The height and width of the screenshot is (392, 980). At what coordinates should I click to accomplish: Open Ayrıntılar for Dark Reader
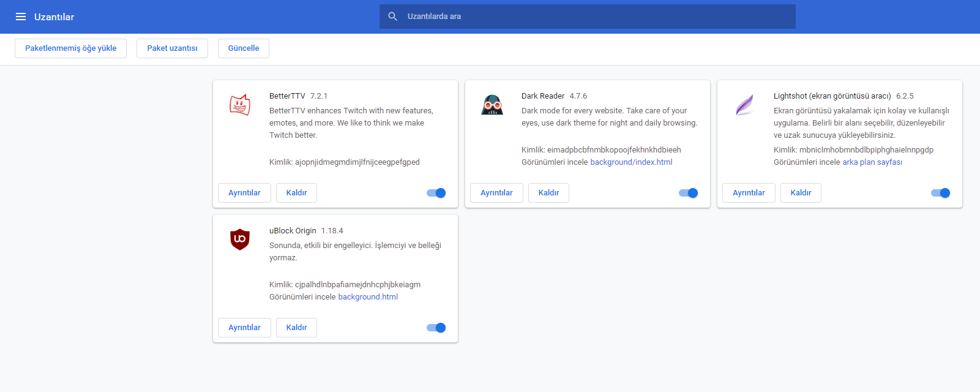point(496,193)
